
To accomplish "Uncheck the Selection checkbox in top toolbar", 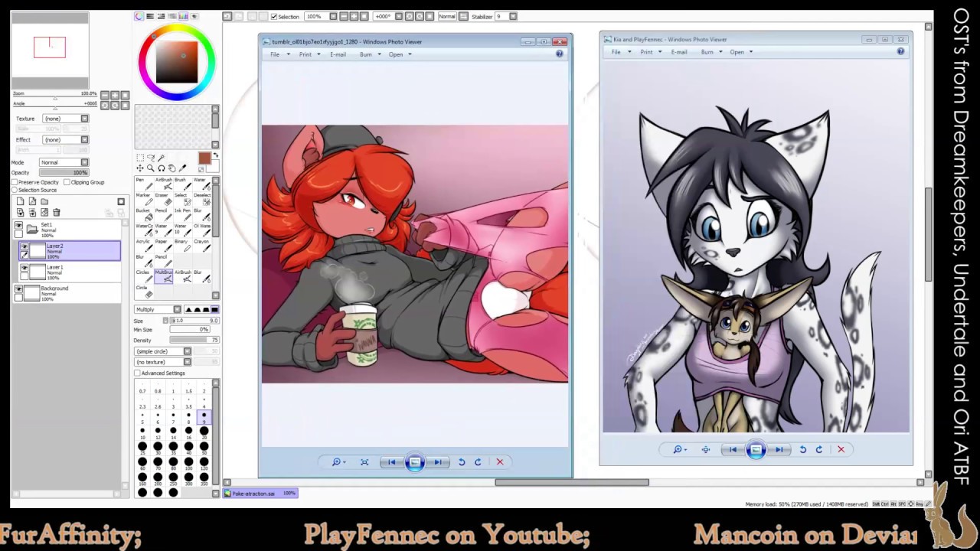I will coord(274,16).
